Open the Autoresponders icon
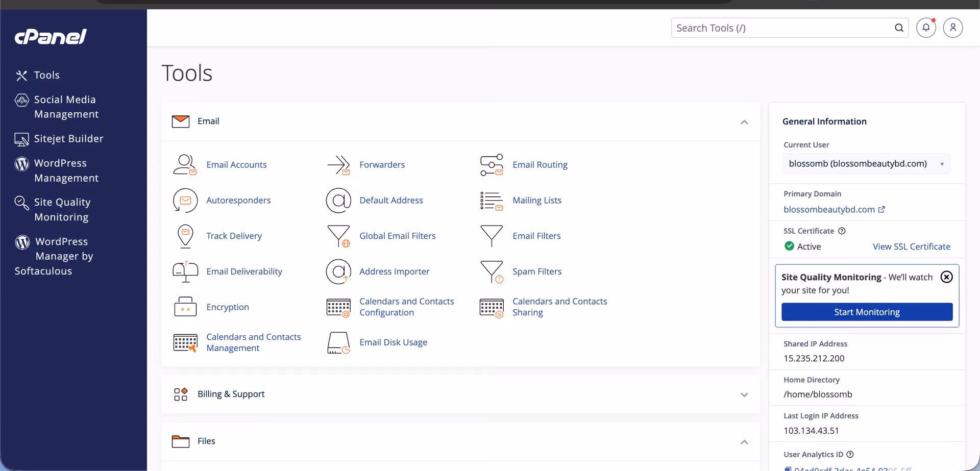This screenshot has width=980, height=471. coord(185,201)
